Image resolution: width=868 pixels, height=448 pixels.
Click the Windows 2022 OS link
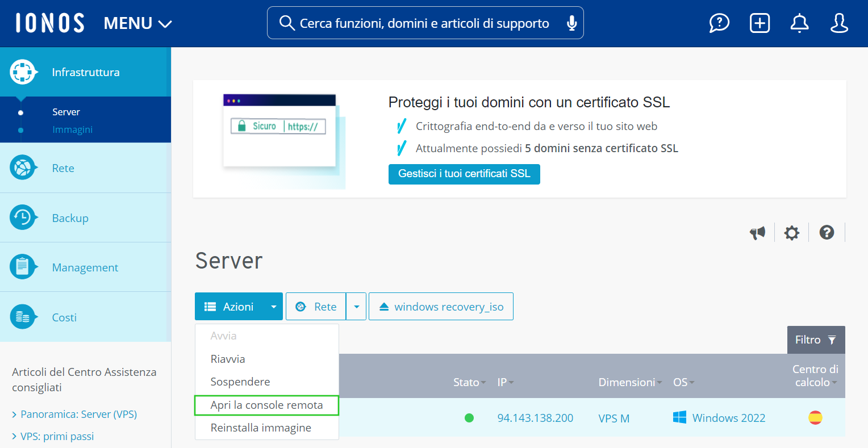click(729, 418)
